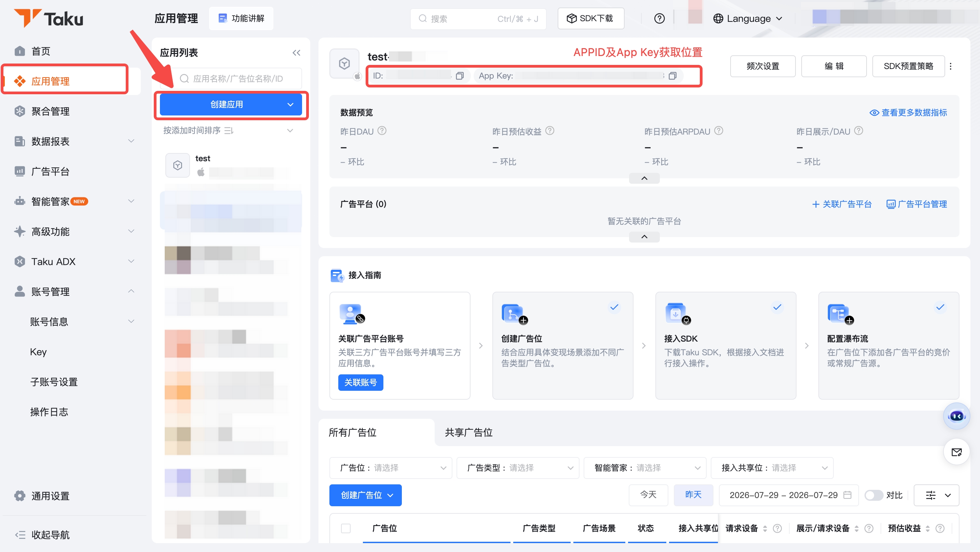Open the Language dropdown
Viewport: 980px width, 552px height.
[x=748, y=18]
